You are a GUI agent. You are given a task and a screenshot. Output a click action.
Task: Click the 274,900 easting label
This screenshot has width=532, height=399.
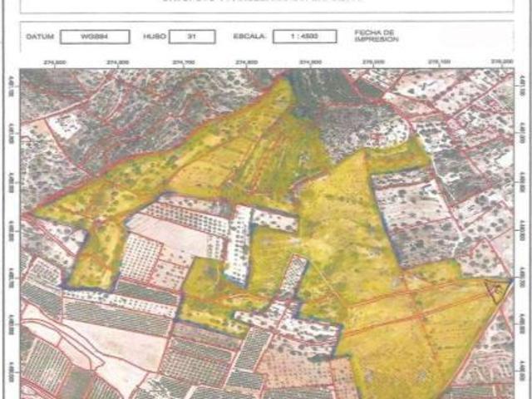click(x=310, y=62)
